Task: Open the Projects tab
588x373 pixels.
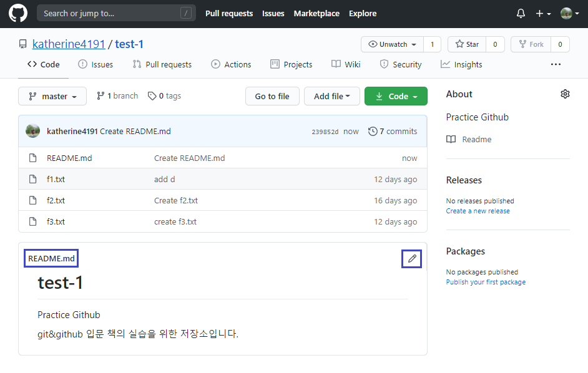Action: click(292, 64)
